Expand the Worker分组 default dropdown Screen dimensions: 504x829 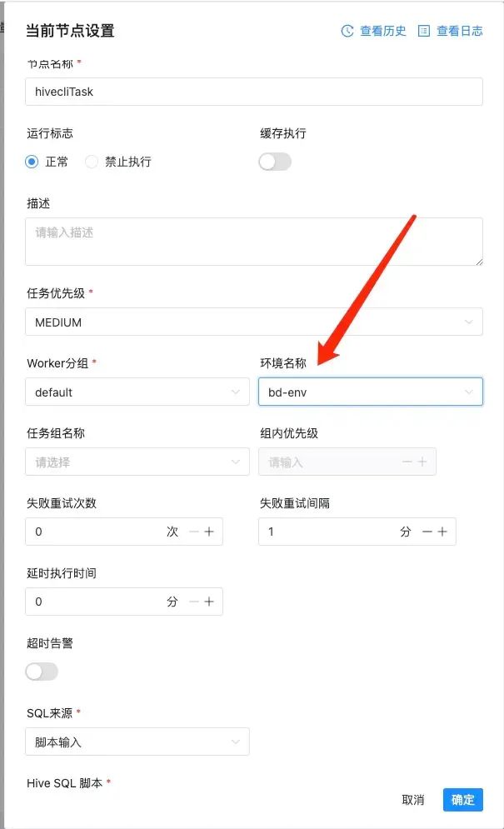(137, 392)
